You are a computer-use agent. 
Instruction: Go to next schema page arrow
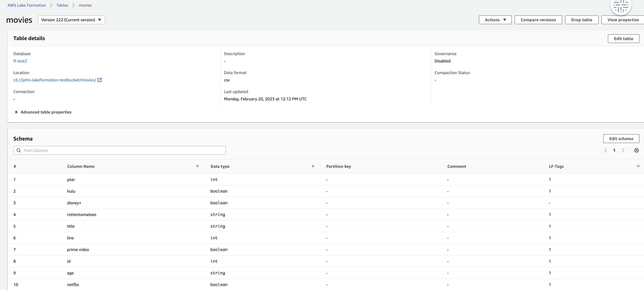coord(623,150)
